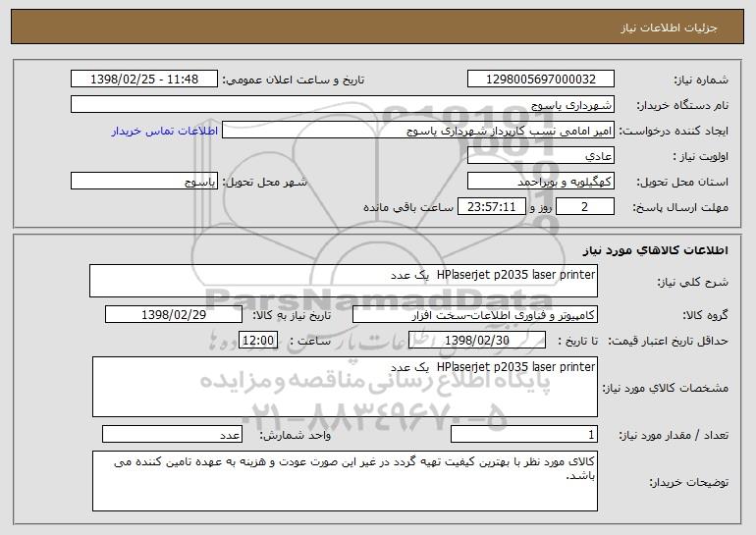This screenshot has height=535, width=756.
Task: Click the label مشخصات کالای مورد نیاز
Action: (x=666, y=388)
